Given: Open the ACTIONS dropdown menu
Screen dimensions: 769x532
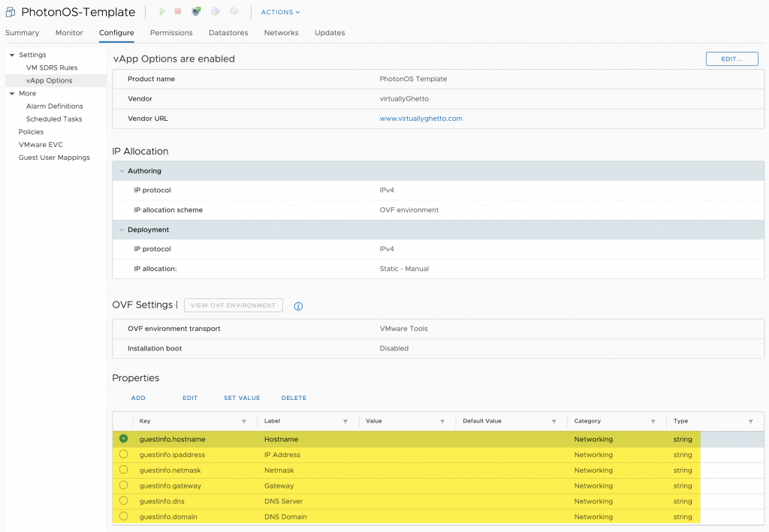Looking at the screenshot, I should click(279, 11).
